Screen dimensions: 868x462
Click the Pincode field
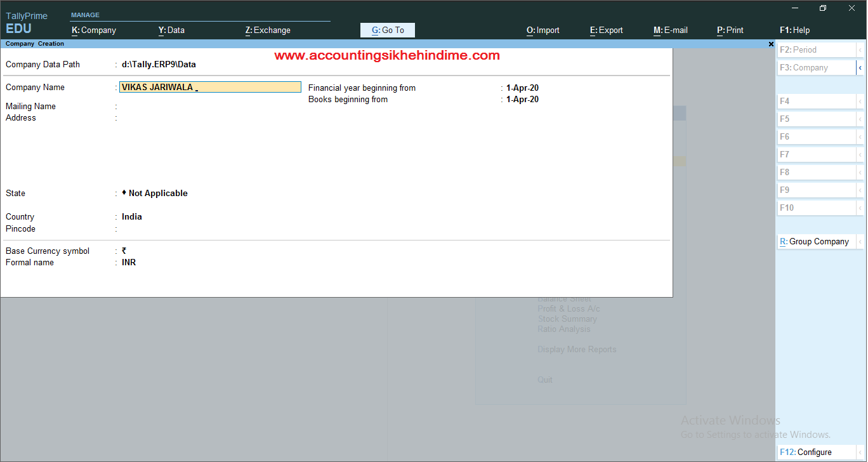(210, 229)
